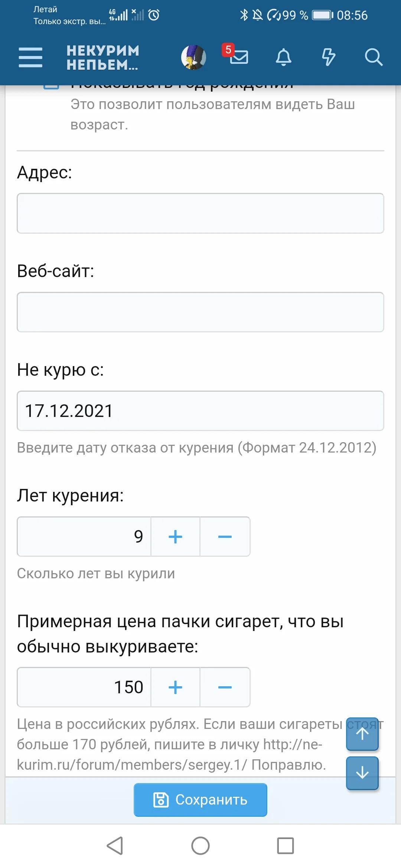The image size is (401, 868).
Task: Open inbox with 5 unread messages
Action: (x=239, y=58)
